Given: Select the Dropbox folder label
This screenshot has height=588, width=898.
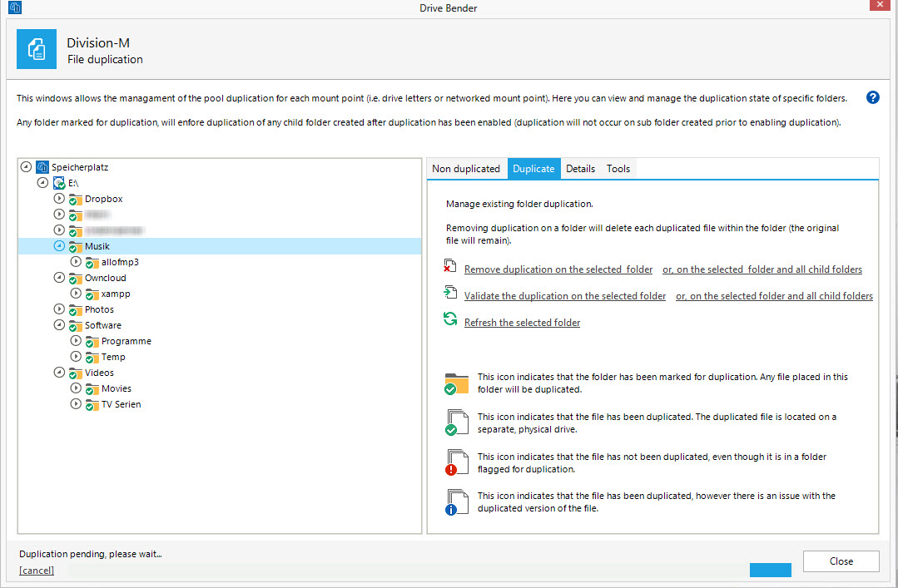Looking at the screenshot, I should coord(104,199).
